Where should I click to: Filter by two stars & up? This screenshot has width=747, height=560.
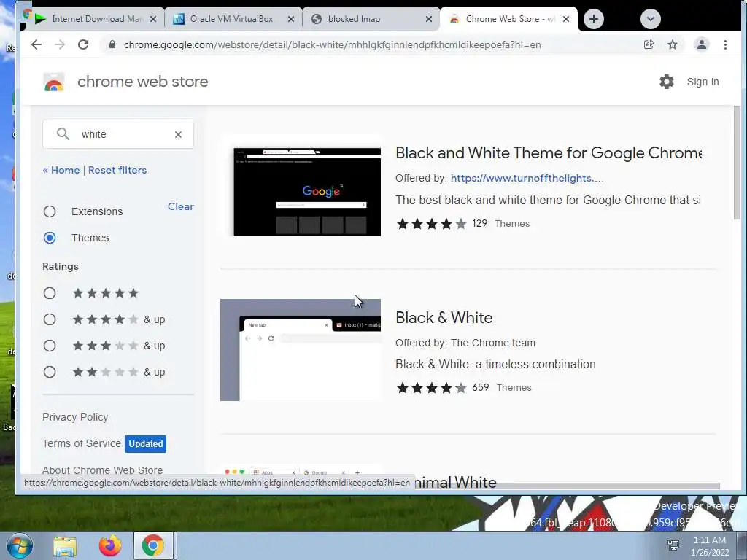(50, 371)
